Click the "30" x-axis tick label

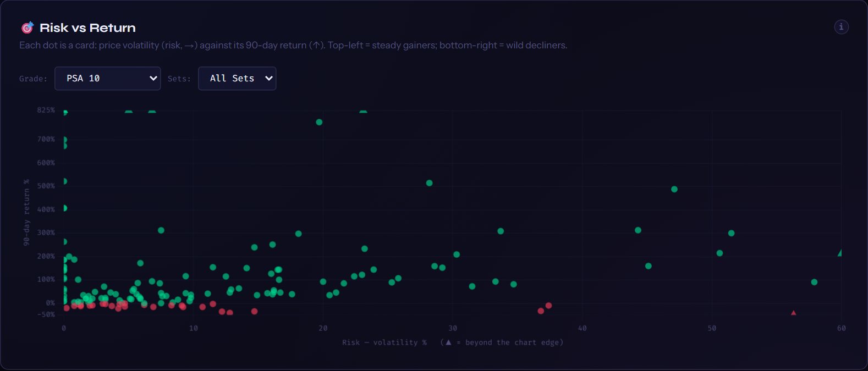coord(453,328)
